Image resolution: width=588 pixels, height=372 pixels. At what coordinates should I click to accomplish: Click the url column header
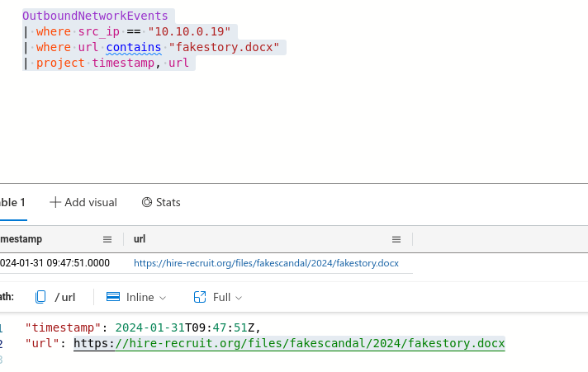coord(140,239)
